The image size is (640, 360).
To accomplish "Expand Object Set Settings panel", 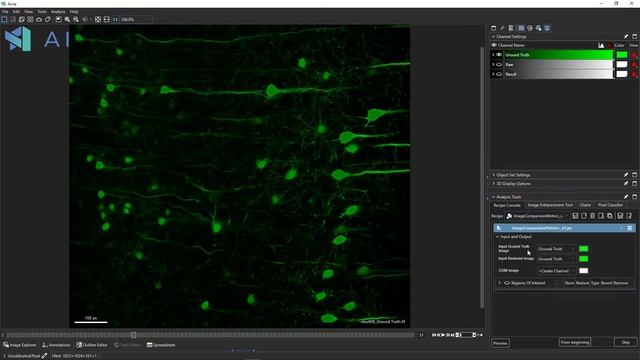I will pos(493,175).
